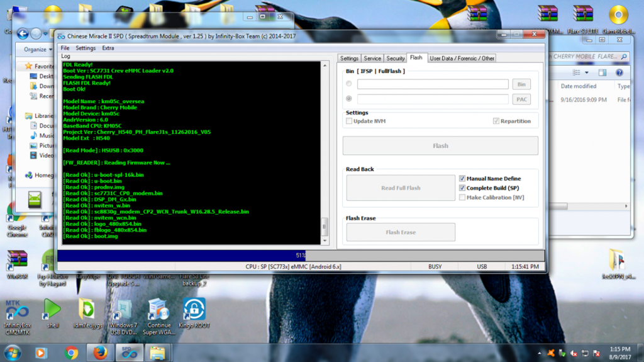
Task: Enable the Update NVM checkbox
Action: (349, 121)
